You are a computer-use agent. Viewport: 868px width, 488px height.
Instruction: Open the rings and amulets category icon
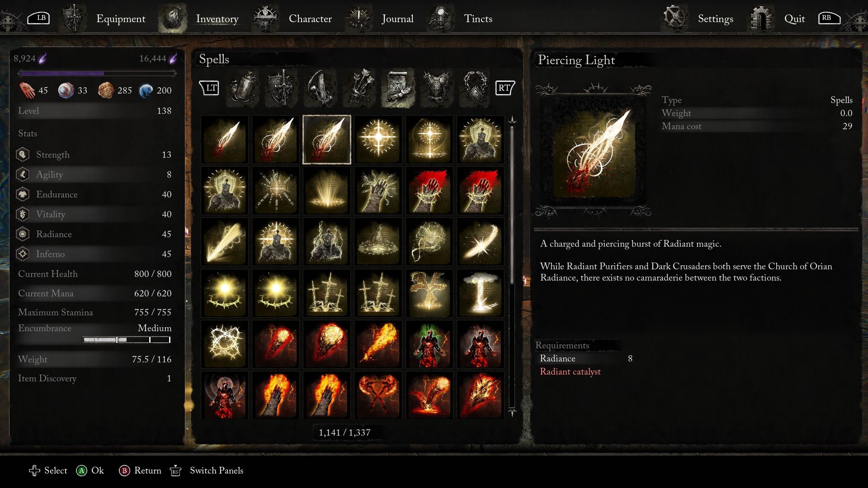[x=475, y=88]
